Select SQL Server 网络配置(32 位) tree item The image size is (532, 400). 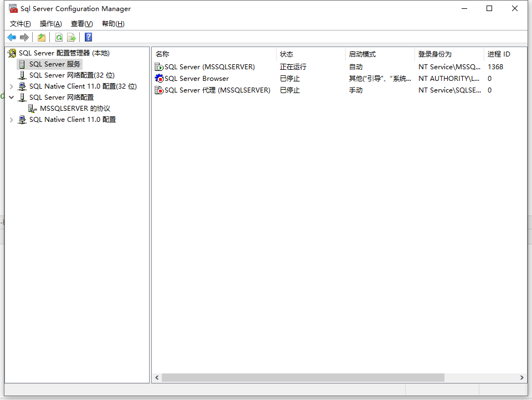pyautogui.click(x=72, y=75)
